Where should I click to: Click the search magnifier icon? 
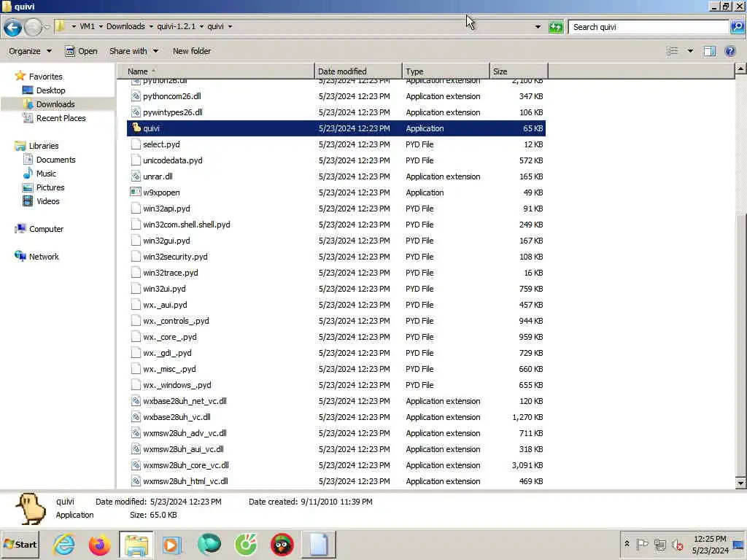[738, 27]
